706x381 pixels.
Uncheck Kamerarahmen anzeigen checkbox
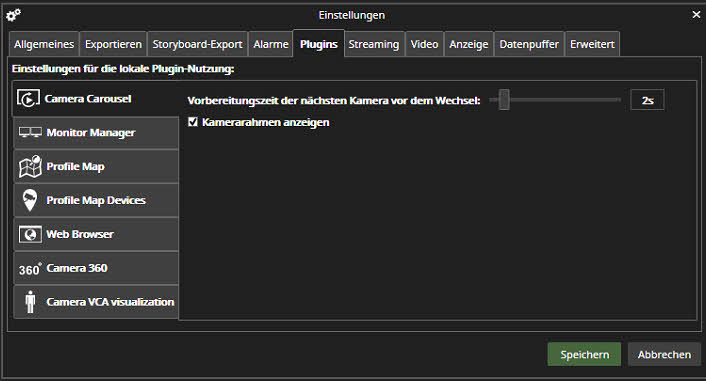[193, 122]
